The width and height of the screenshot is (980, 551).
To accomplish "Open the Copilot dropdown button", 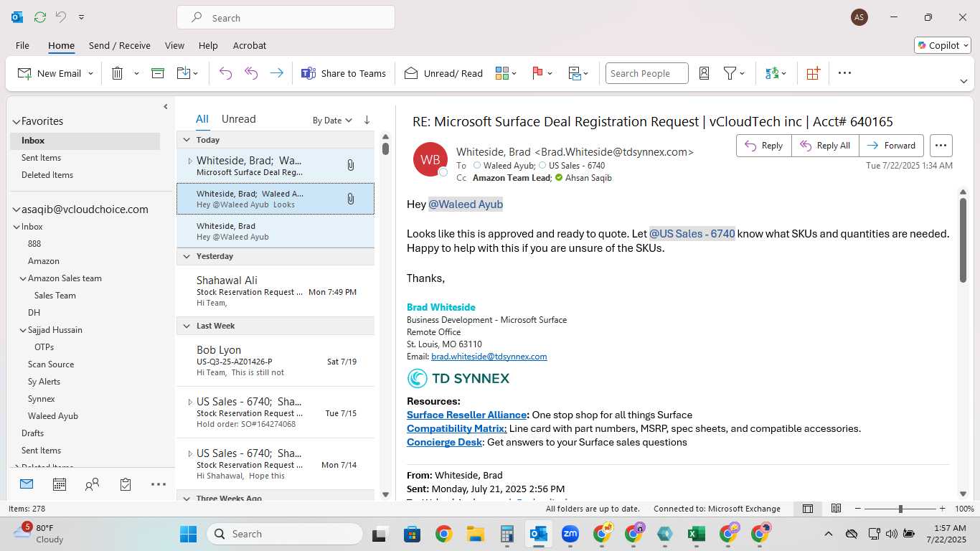I will pyautogui.click(x=943, y=45).
